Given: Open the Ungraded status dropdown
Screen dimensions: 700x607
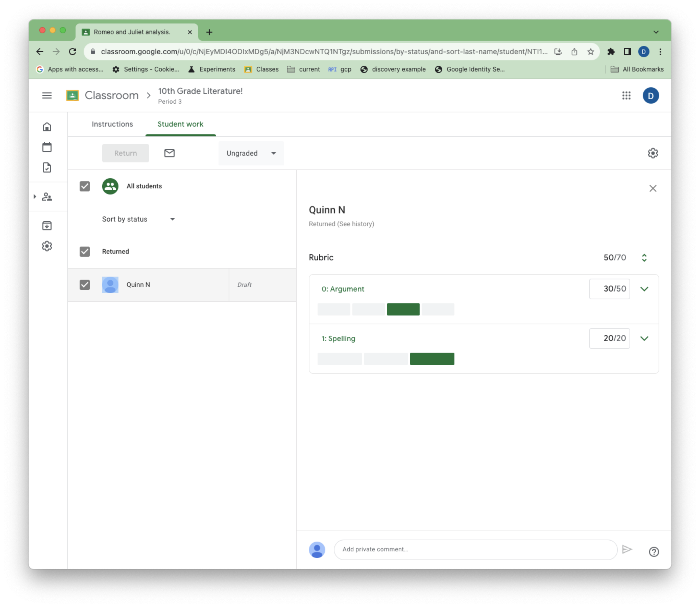Looking at the screenshot, I should [x=250, y=152].
